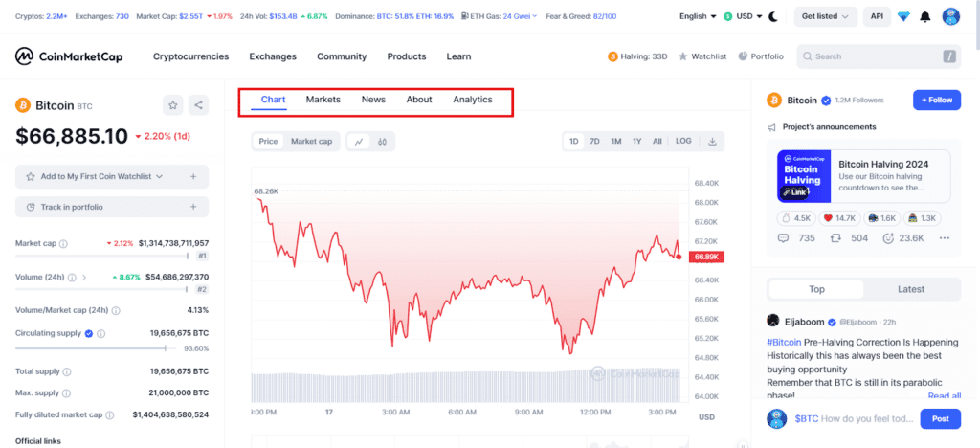The image size is (980, 448).
Task: Click the heart reaction 14.7K
Action: (838, 218)
